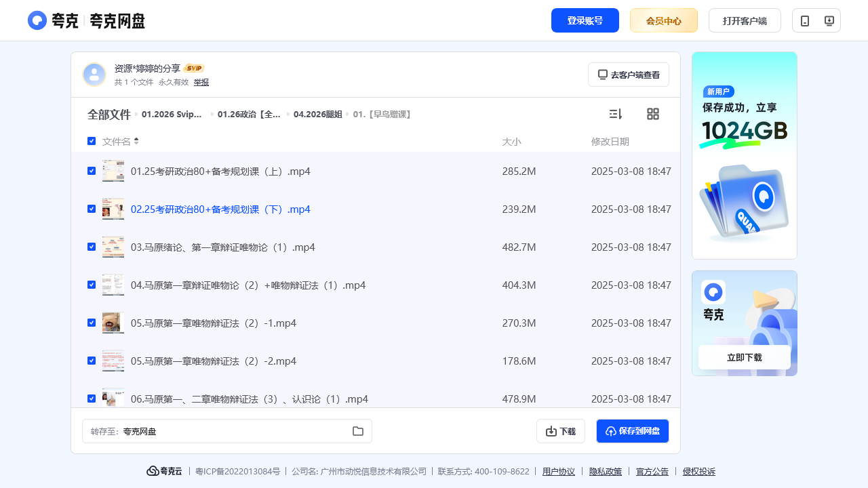Click the SVIP badge icon

194,68
